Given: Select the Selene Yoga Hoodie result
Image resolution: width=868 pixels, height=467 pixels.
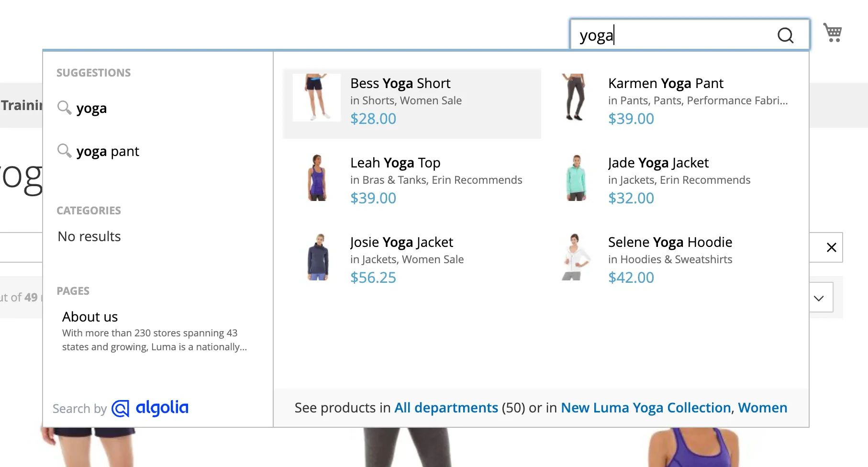Looking at the screenshot, I should (670, 242).
